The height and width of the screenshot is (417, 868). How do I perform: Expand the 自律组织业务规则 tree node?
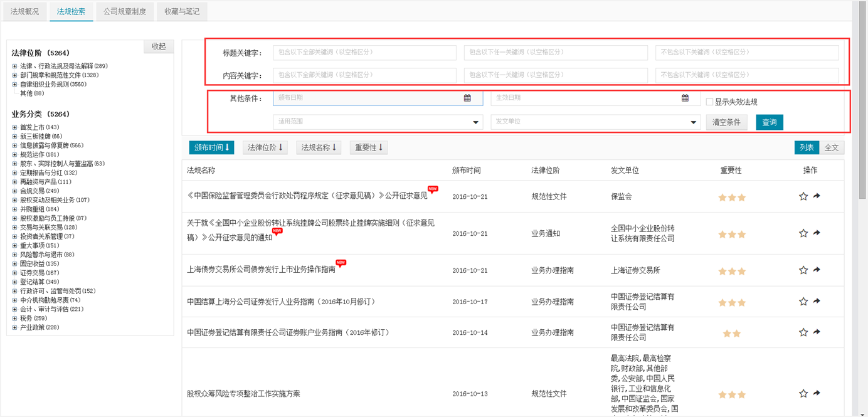point(14,84)
